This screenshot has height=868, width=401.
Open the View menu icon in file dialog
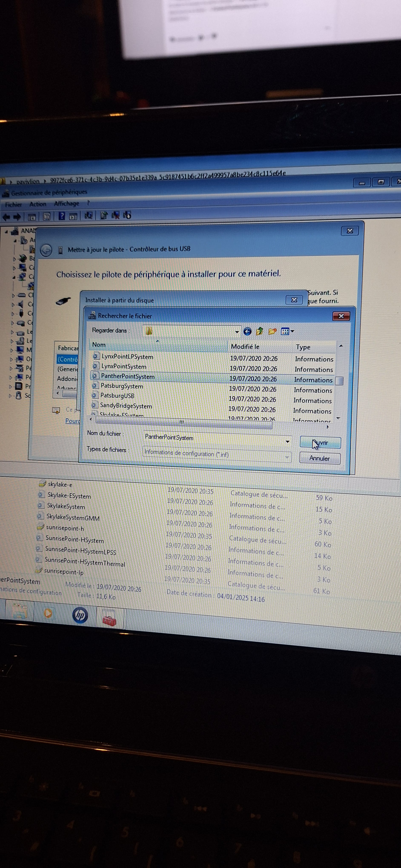(287, 332)
